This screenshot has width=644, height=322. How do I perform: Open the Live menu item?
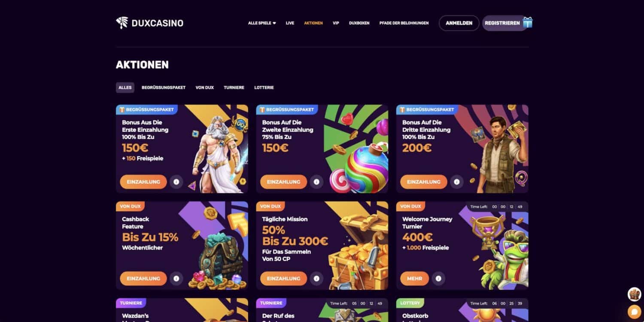[x=290, y=23]
